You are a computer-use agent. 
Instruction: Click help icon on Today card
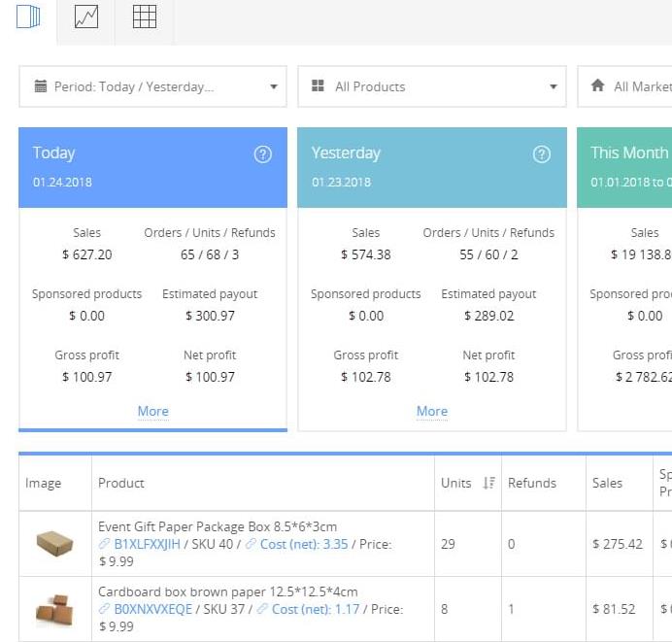click(262, 154)
